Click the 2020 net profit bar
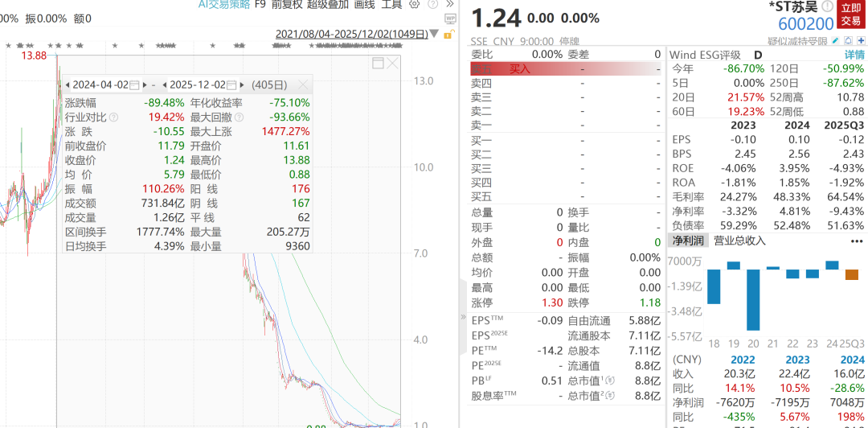 pyautogui.click(x=753, y=300)
